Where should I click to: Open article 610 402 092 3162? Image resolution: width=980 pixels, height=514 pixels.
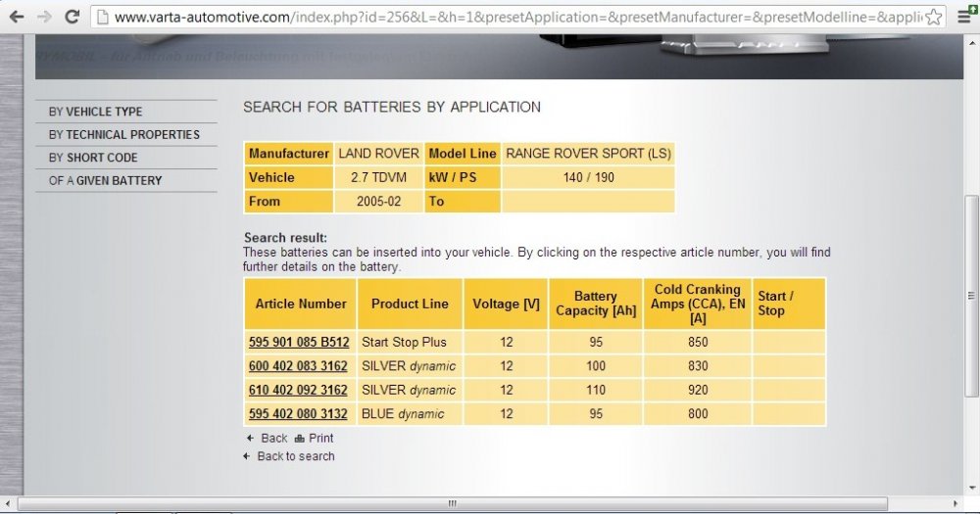click(x=298, y=390)
